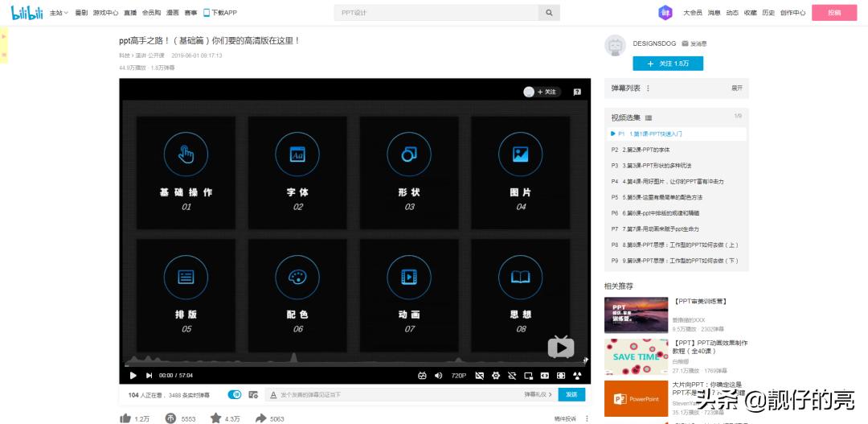Open the 番剧 nav item
The image size is (868, 424).
point(81,13)
